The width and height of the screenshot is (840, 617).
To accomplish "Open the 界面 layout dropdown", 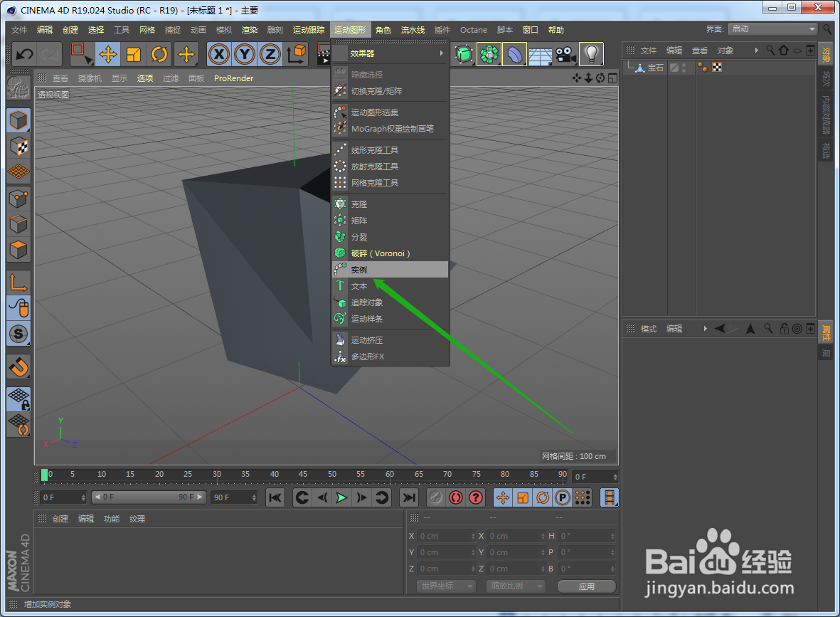I will 772,29.
